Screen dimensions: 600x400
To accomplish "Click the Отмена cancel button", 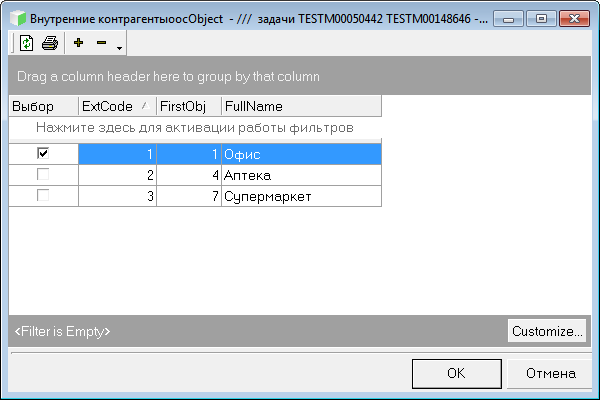I will pos(550,373).
